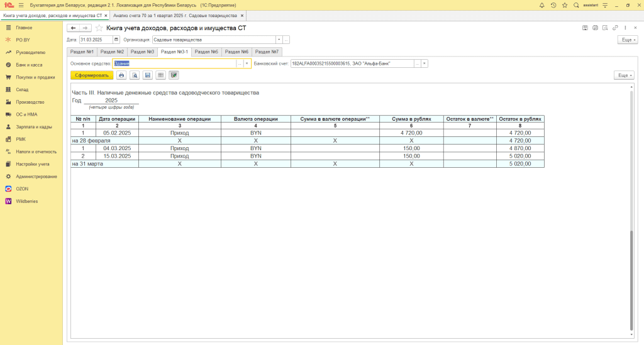644x345 pixels.
Task: Open Организация selection ellipsis button
Action: pyautogui.click(x=286, y=40)
